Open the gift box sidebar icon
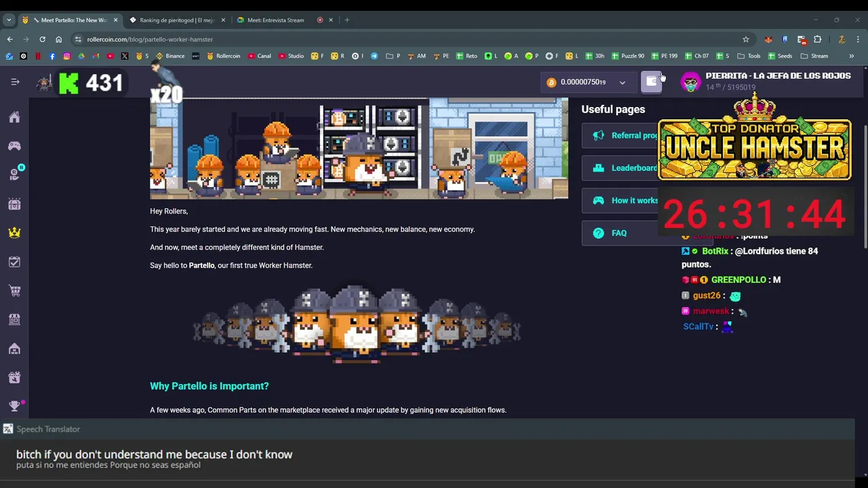868x488 pixels. pyautogui.click(x=14, y=378)
